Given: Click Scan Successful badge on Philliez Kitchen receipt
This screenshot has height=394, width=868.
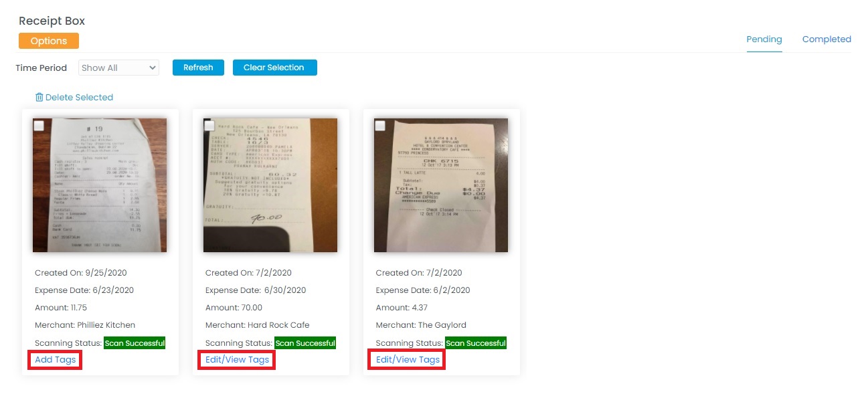Looking at the screenshot, I should [x=135, y=343].
